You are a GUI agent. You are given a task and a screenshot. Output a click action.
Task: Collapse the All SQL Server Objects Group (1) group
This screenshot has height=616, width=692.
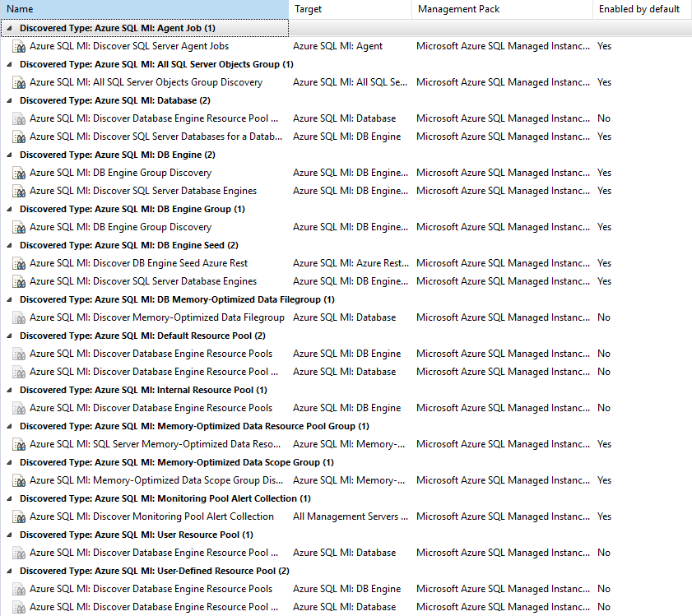[9, 64]
